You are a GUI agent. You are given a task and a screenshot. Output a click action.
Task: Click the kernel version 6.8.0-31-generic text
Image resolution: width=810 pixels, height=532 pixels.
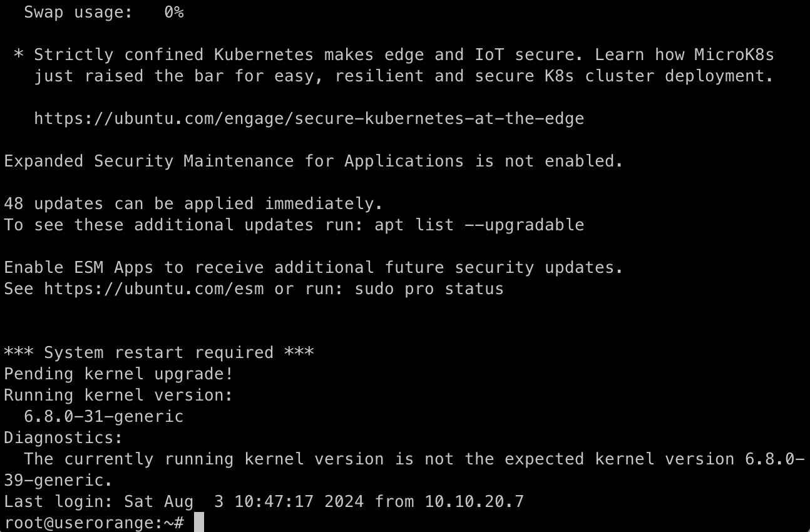pos(104,416)
